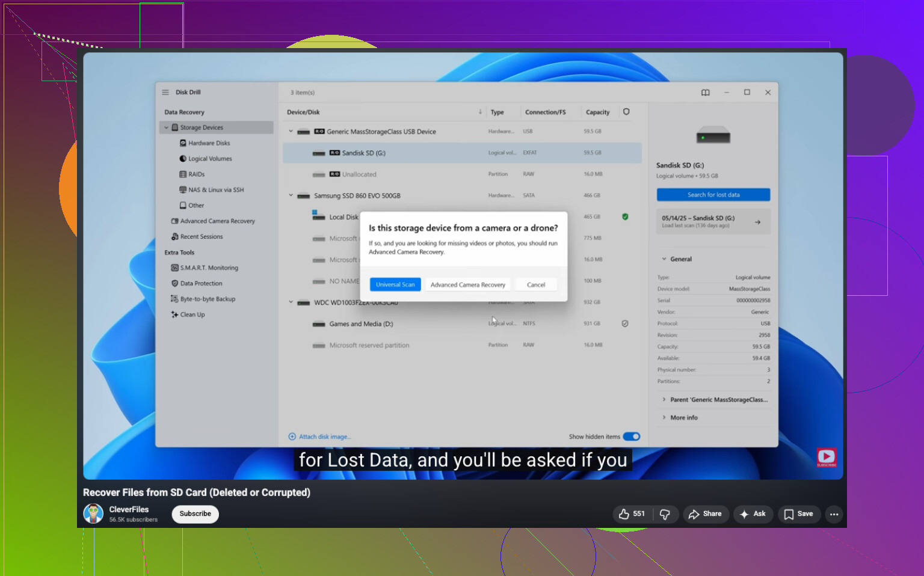
Task: Collapse the Samsung SSD 860 EVO row
Action: click(291, 195)
